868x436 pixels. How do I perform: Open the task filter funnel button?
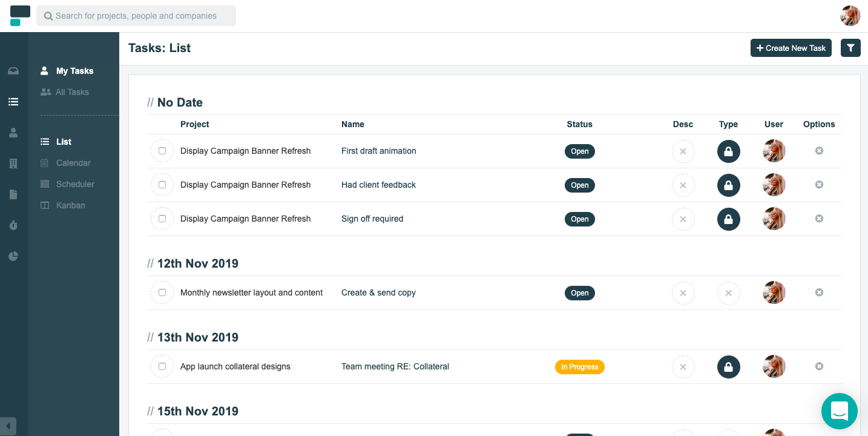pos(850,48)
